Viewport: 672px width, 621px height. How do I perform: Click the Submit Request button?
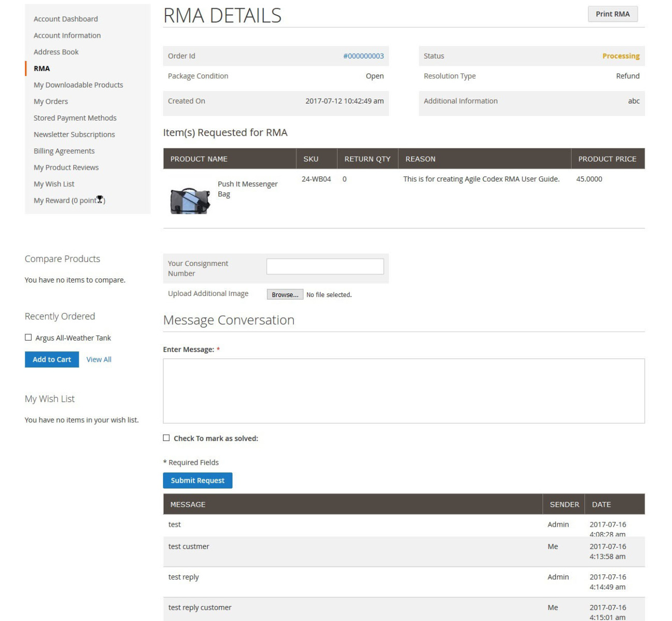click(x=197, y=480)
